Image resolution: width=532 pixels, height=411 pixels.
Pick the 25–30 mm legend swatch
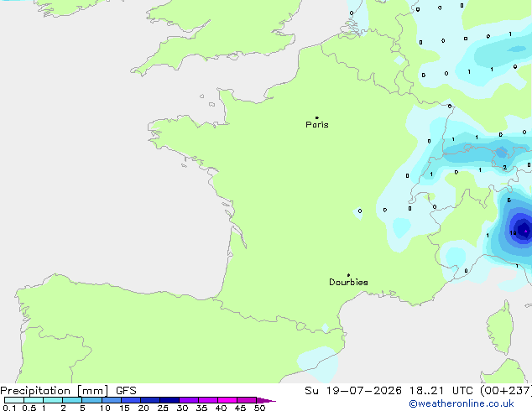[x=170, y=400]
